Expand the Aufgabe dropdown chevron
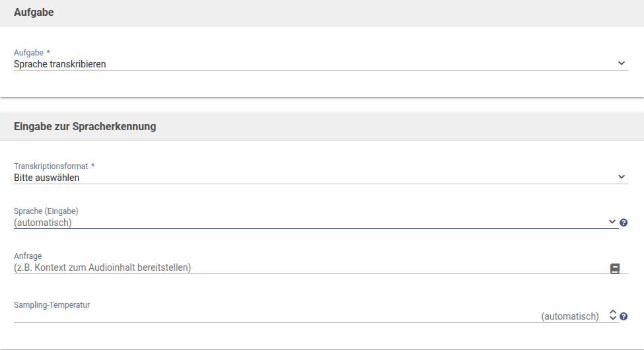Screen dimensions: 644x350 [x=621, y=63]
